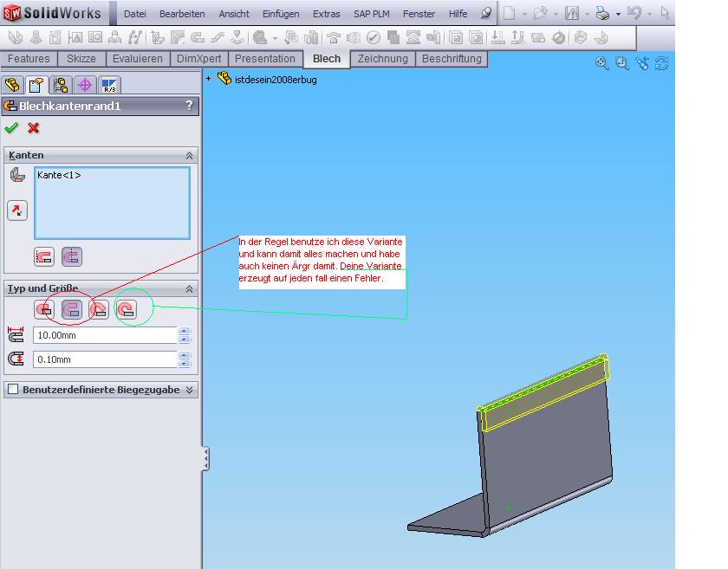728x569 pixels.
Task: Choose the rolled hem type
Action: pyautogui.click(x=127, y=309)
